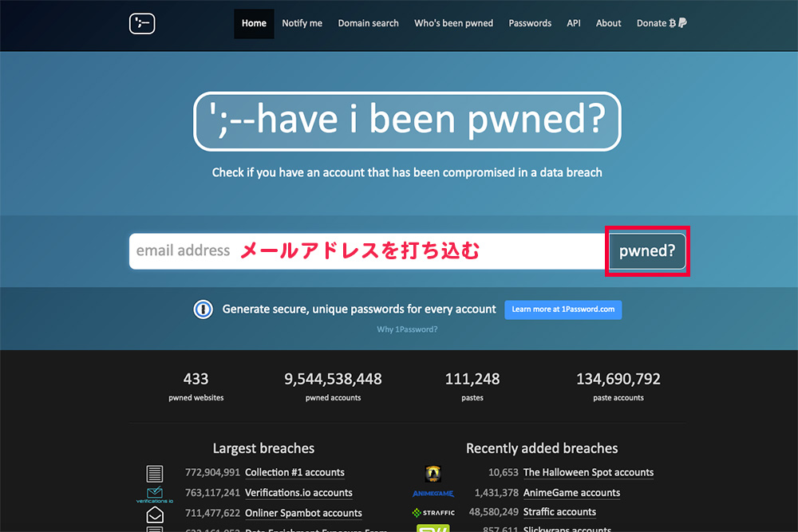
Task: Open the Why 1Password? link
Action: (407, 329)
